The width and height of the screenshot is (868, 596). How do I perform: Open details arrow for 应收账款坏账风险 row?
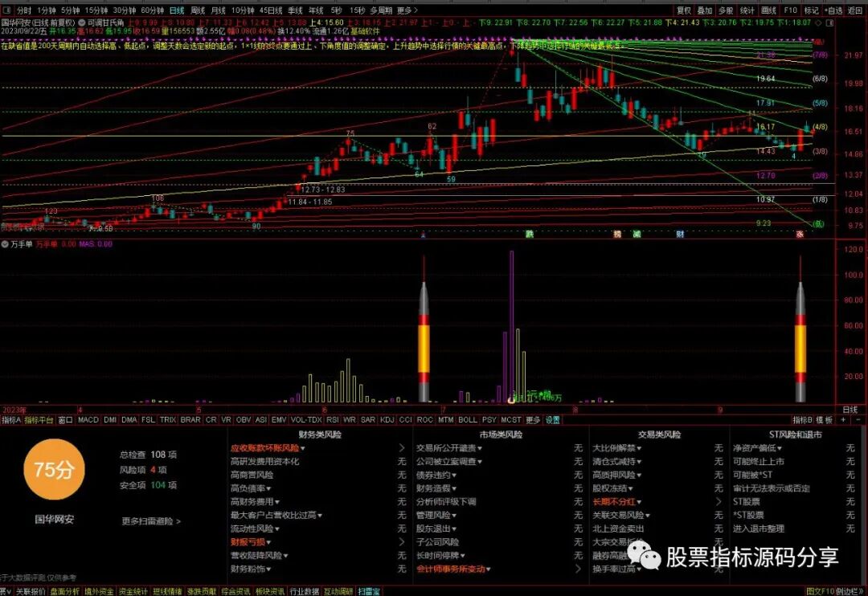pos(402,447)
